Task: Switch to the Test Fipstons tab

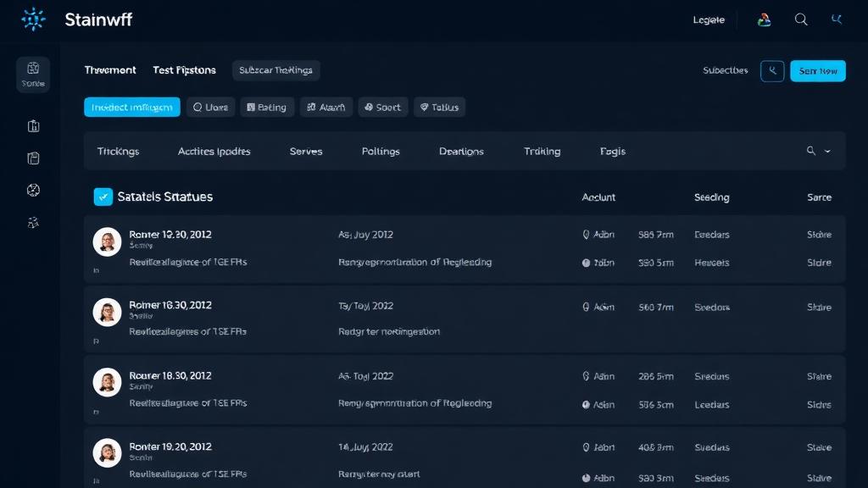Action: coord(184,70)
